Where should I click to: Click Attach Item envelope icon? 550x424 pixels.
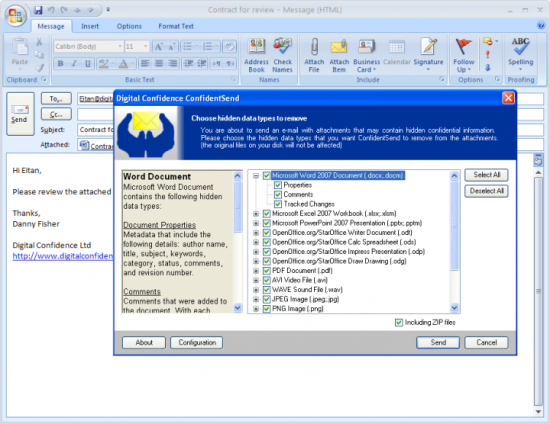click(339, 47)
